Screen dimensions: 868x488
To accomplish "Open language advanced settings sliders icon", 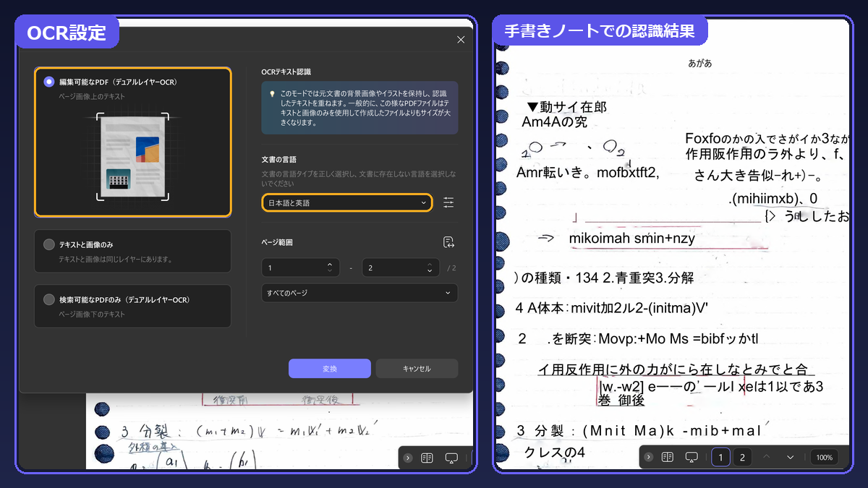I will tap(448, 203).
